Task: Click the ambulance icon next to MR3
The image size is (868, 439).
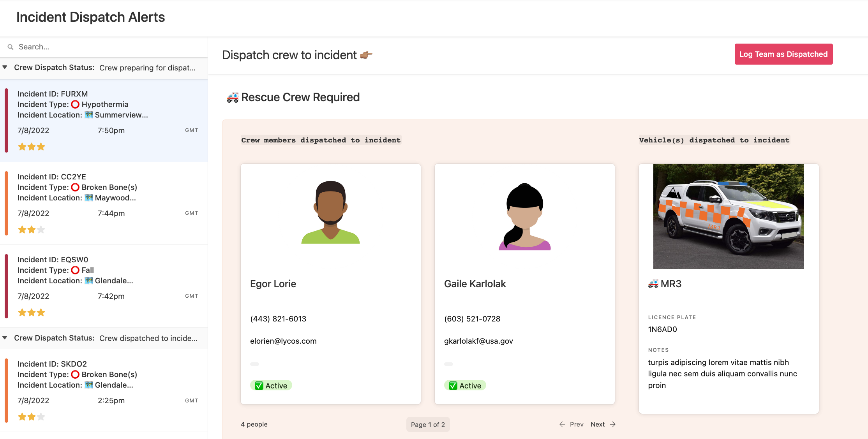Action: [x=653, y=284]
